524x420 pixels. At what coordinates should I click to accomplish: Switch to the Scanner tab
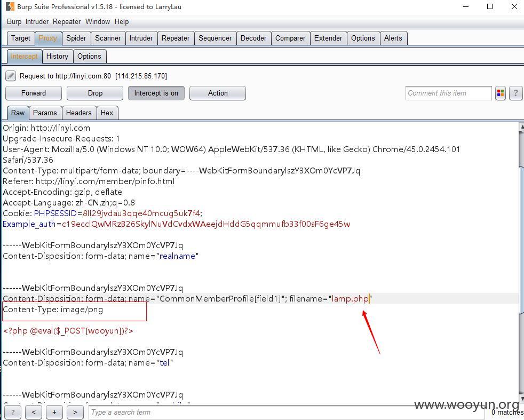[x=108, y=38]
